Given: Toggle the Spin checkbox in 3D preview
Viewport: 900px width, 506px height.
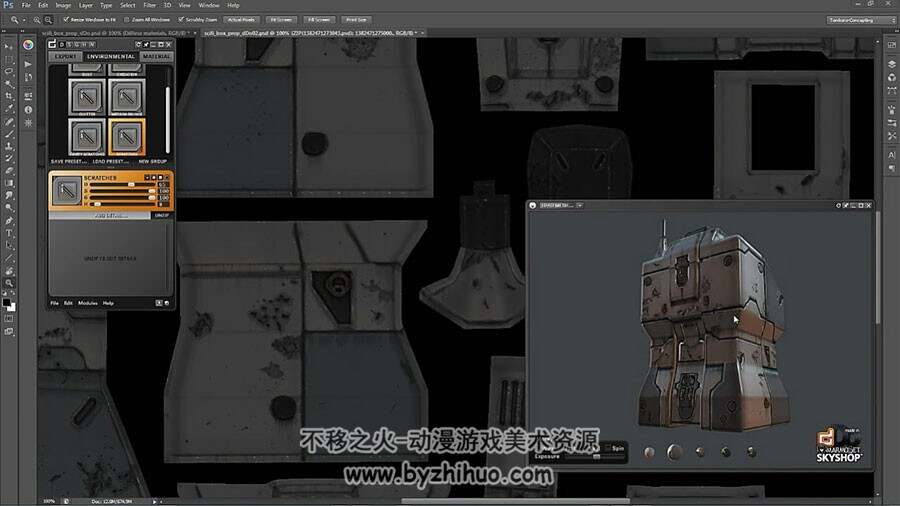Looking at the screenshot, I should pos(608,448).
